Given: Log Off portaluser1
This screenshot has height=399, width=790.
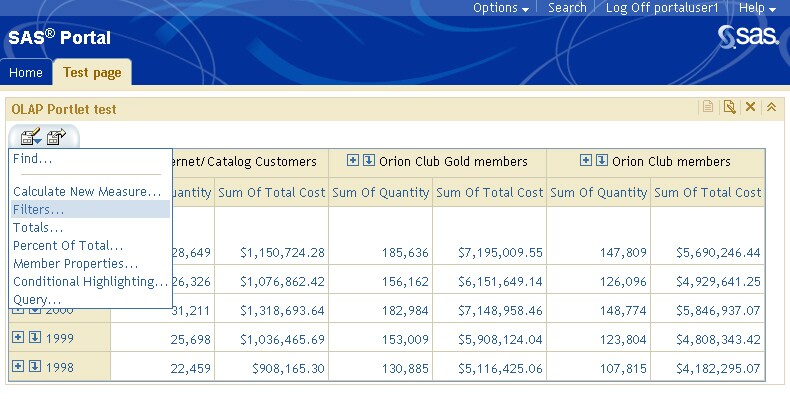Looking at the screenshot, I should (662, 8).
